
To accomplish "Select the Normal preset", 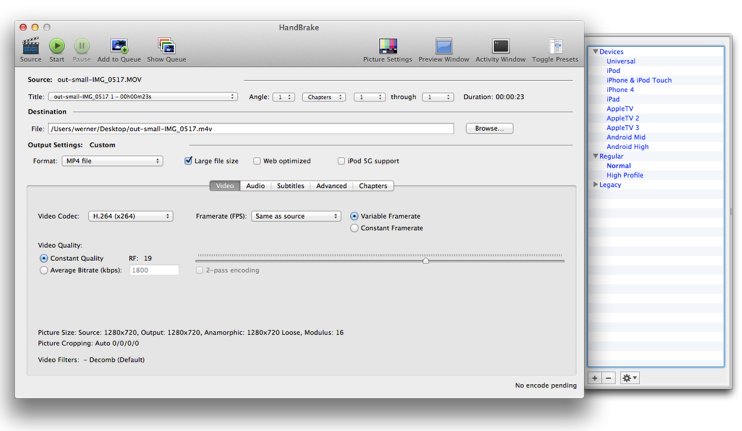I will pyautogui.click(x=618, y=166).
